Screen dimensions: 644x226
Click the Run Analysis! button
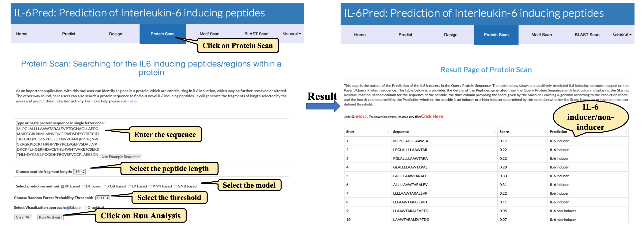(50, 217)
